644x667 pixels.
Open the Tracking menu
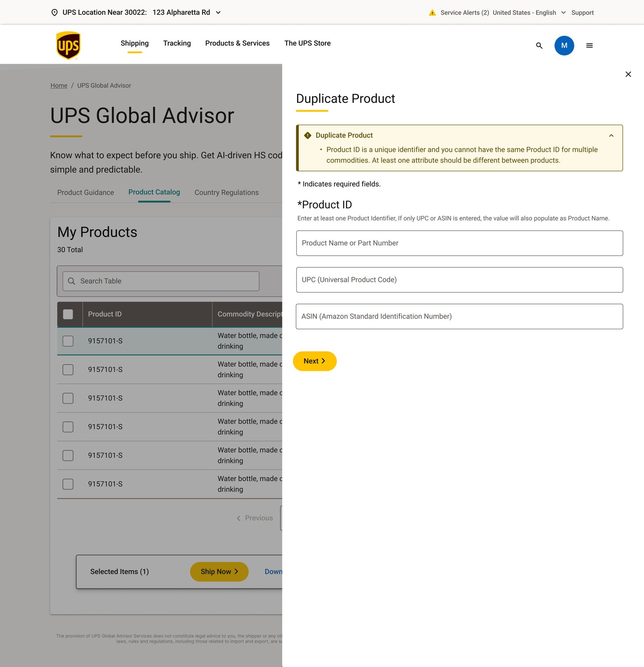coord(177,43)
